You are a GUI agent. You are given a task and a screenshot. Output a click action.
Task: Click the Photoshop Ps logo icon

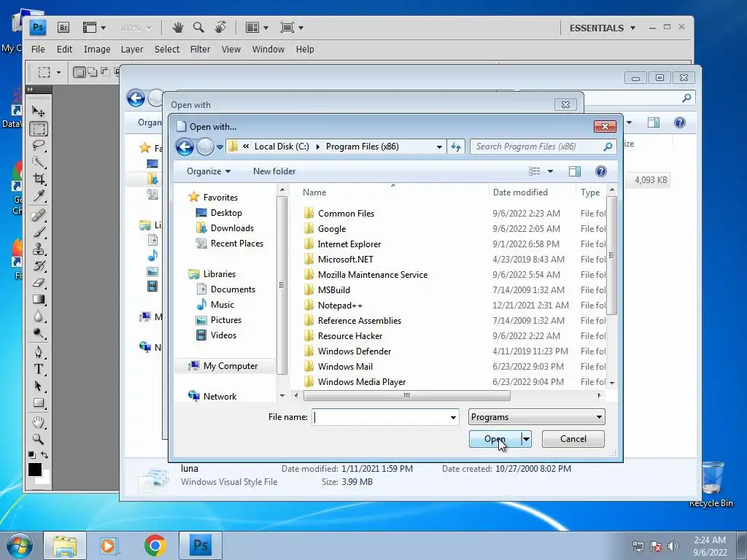pyautogui.click(x=38, y=28)
